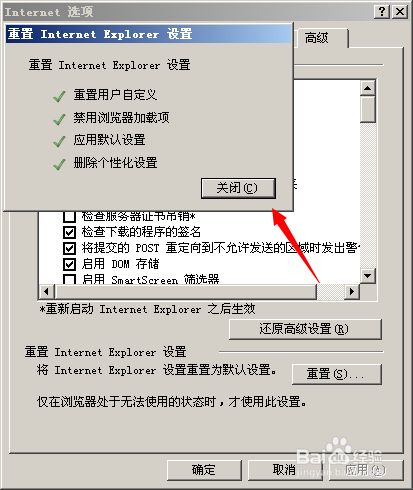Click the vertical scrollbar thumb
This screenshot has width=413, height=490.
pos(368,110)
